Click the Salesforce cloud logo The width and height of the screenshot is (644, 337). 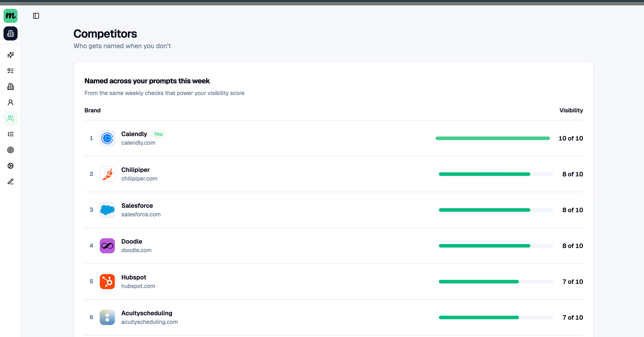click(107, 210)
